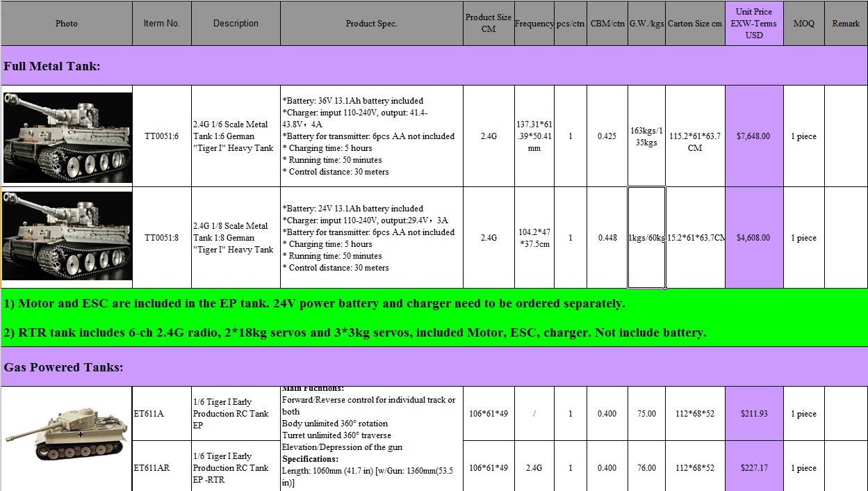Select the "Photo" column header cell
This screenshot has height=491, width=868.
(x=67, y=24)
